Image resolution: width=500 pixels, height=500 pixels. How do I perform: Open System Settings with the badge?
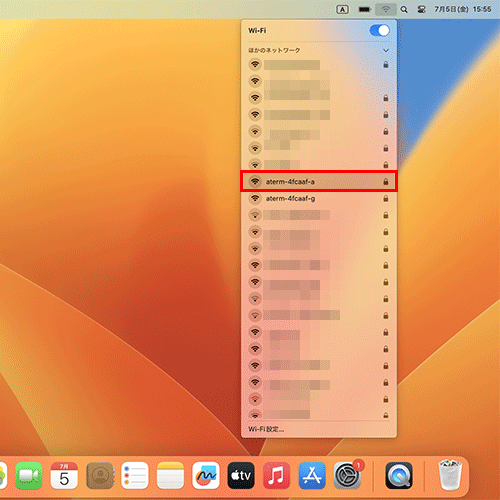[347, 475]
